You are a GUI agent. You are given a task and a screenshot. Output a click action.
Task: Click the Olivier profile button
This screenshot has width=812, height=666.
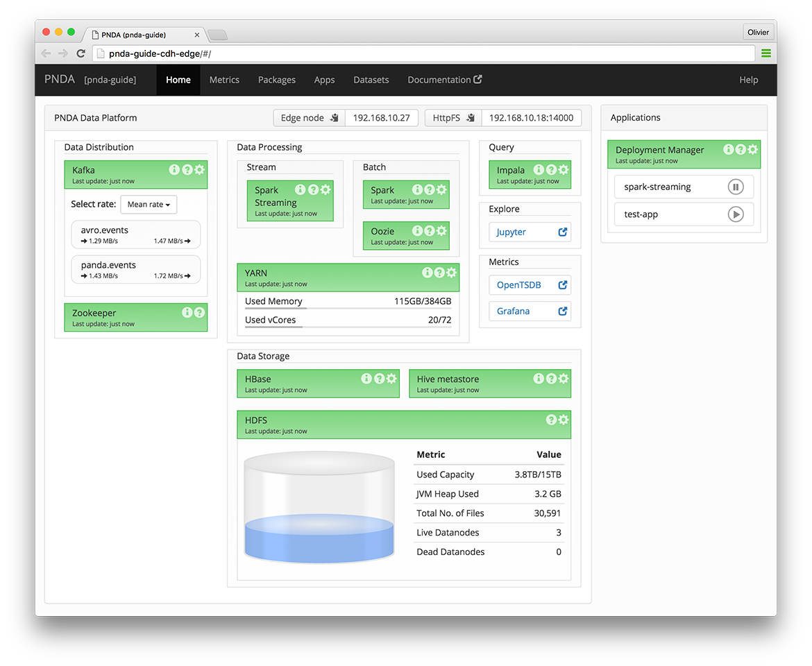pos(758,33)
